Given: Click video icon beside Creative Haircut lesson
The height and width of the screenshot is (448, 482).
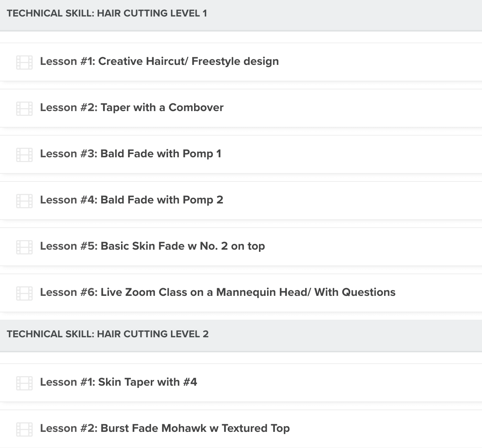Looking at the screenshot, I should (25, 62).
